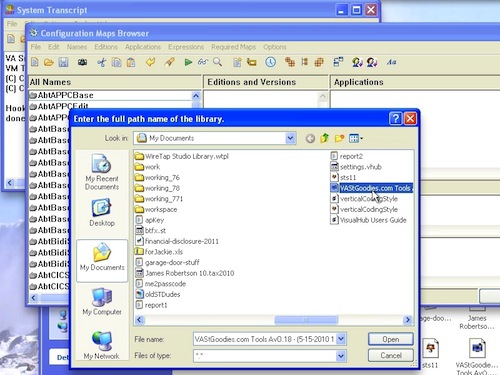Screen dimensions: 500x375
Task: Select the workspace folder
Action: click(156, 209)
